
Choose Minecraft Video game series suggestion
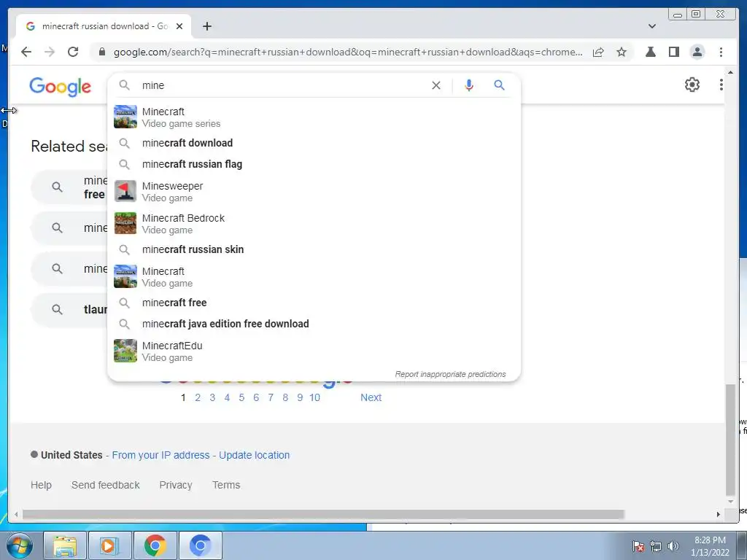pos(314,117)
